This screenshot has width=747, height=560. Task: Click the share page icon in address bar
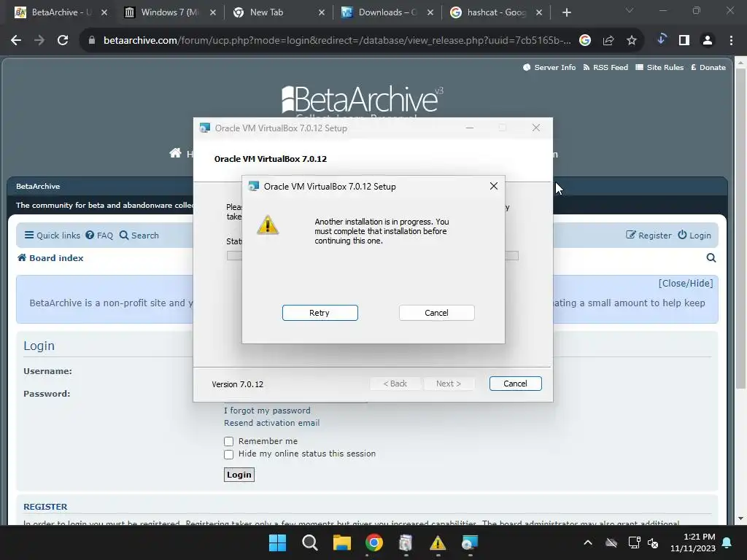click(x=608, y=41)
